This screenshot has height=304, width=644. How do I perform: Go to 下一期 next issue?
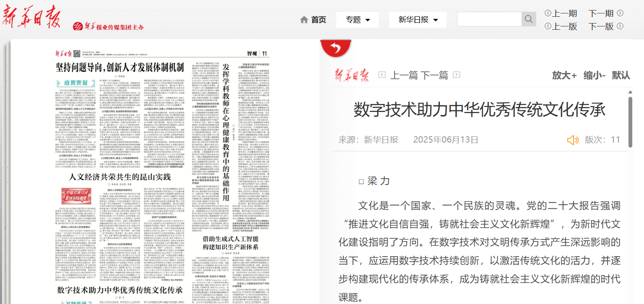click(601, 13)
